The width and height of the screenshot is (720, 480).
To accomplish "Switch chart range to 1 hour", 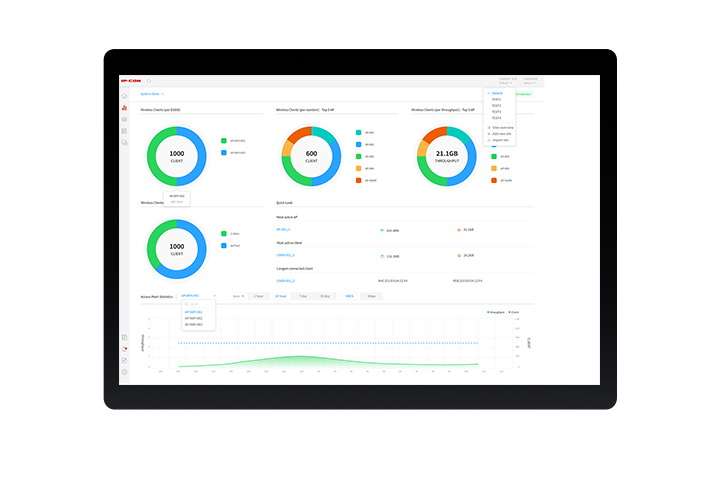I will (x=259, y=296).
